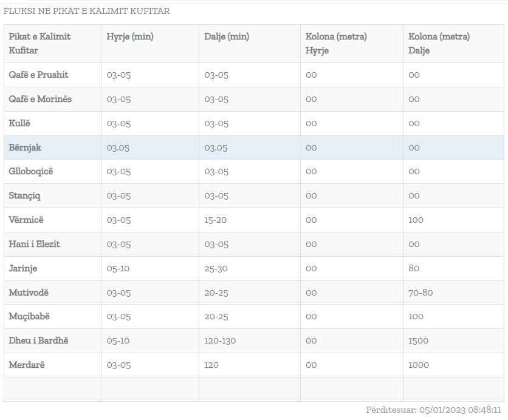Viewport: 508px width, 420px height.
Task: Click the 120-130 exit wait time cell
Action: click(x=220, y=340)
